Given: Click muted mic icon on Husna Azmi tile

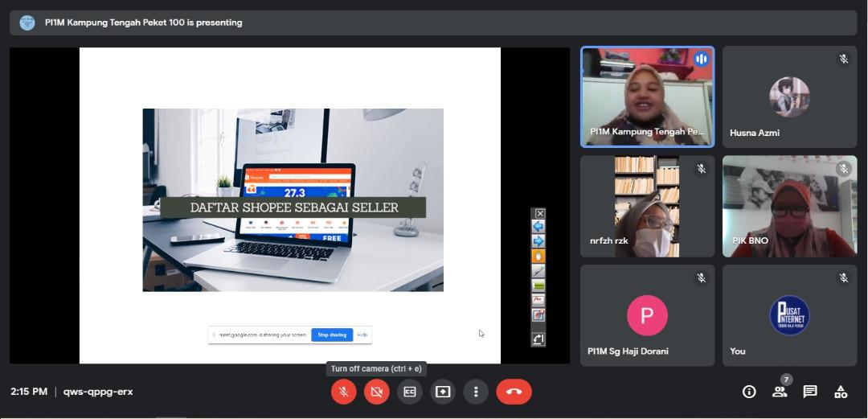Looking at the screenshot, I should (843, 59).
